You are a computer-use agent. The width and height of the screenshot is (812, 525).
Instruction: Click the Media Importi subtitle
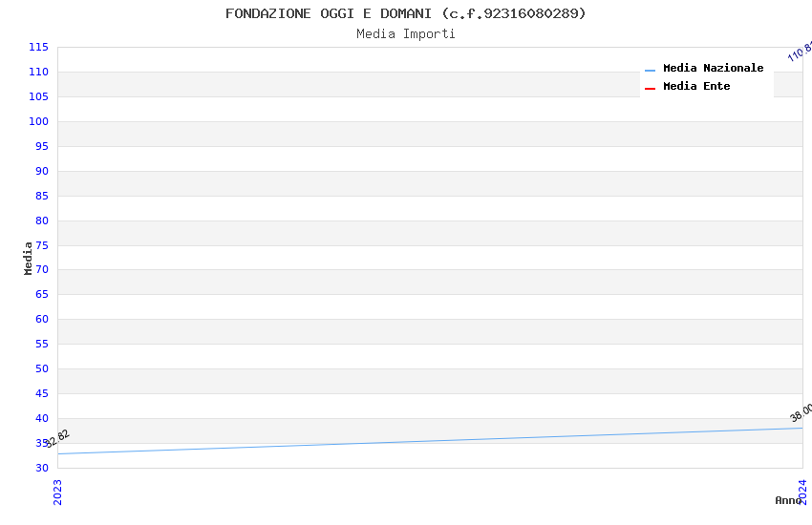[405, 33]
